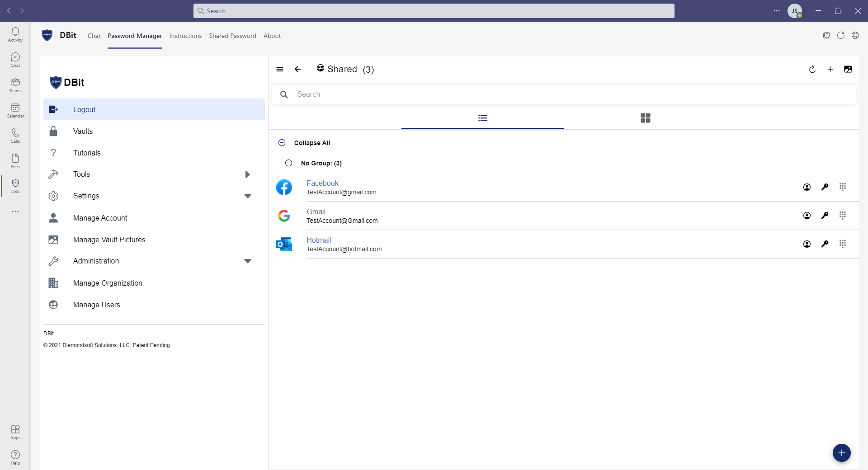The width and height of the screenshot is (868, 470).
Task: Open Help in Teams sidebar
Action: pyautogui.click(x=15, y=457)
